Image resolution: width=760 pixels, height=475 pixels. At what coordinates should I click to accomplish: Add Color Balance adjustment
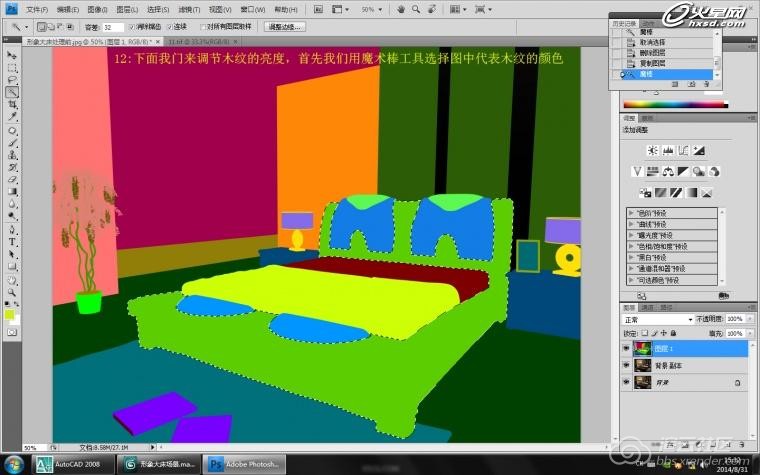[668, 171]
